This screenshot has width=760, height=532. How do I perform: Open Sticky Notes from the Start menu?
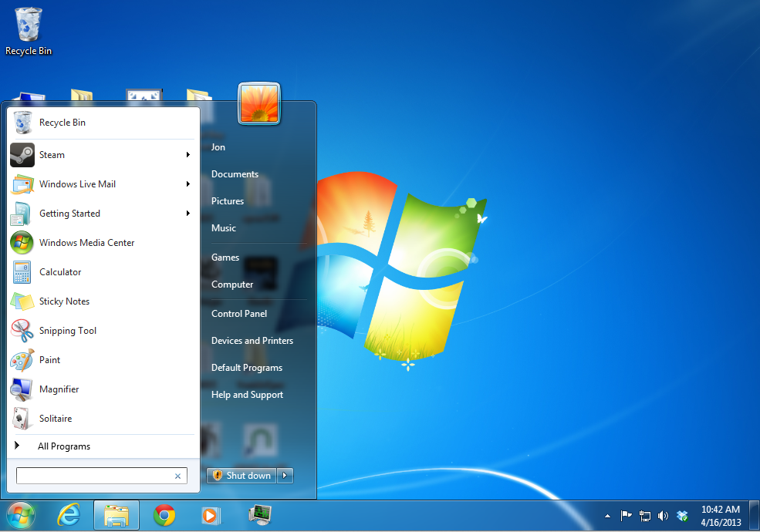click(x=64, y=301)
